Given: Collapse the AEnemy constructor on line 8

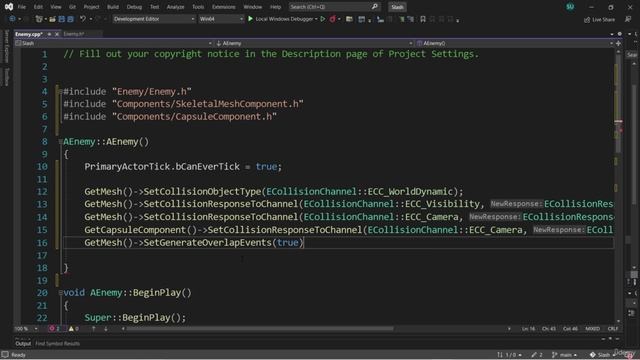Looking at the screenshot, I should tap(60, 142).
